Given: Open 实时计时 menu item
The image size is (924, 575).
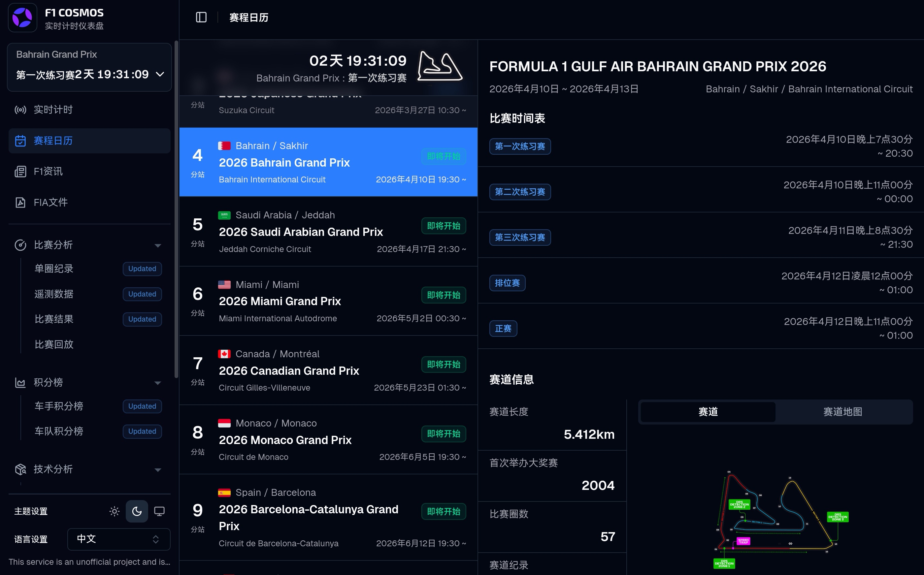Looking at the screenshot, I should click(89, 110).
